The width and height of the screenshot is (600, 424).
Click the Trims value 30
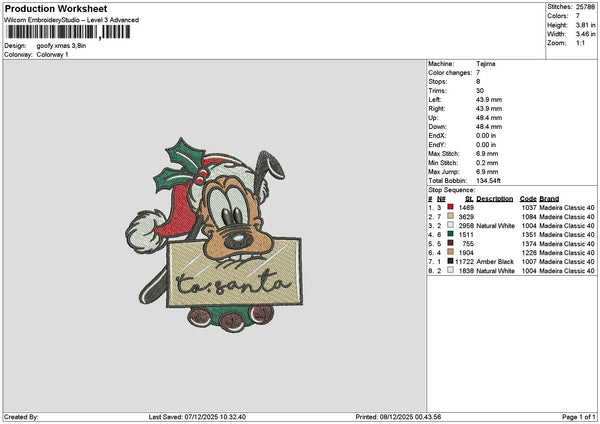point(480,91)
